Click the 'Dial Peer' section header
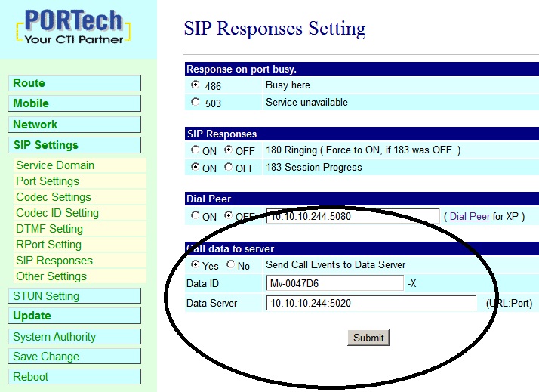 (208, 199)
